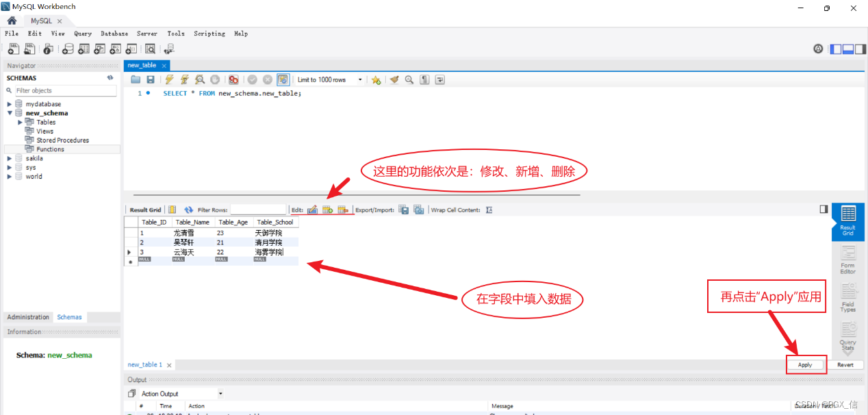Toggle the bottom output panel visibility
Viewport: 868px width, 415px height.
point(848,49)
